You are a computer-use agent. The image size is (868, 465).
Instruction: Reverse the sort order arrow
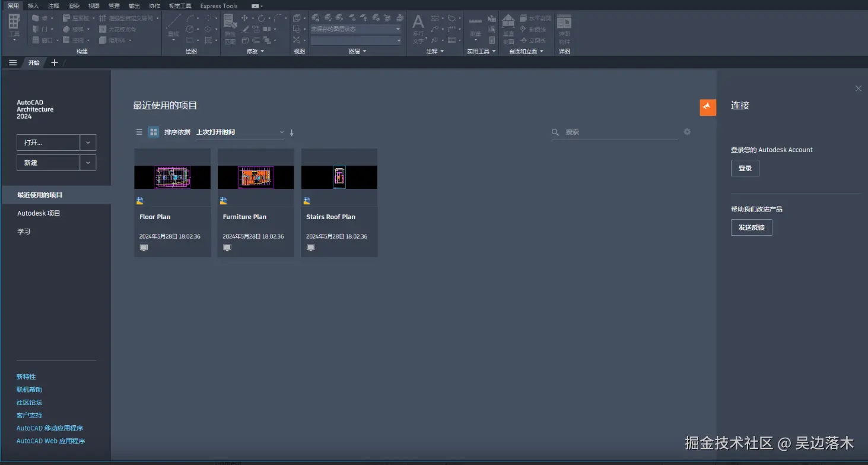(x=292, y=132)
